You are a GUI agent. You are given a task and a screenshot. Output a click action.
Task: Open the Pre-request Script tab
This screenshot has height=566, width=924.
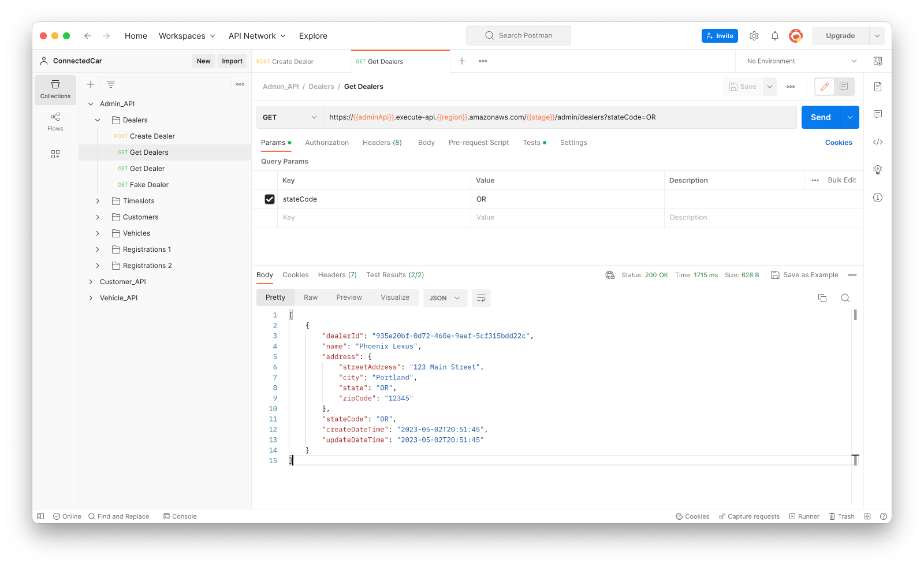pos(479,143)
